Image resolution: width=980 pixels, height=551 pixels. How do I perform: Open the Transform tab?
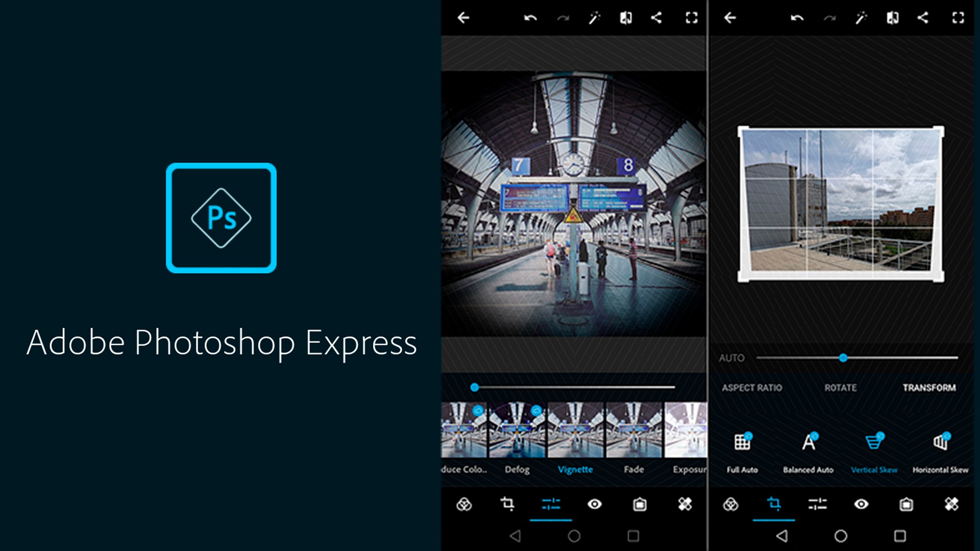tap(929, 388)
